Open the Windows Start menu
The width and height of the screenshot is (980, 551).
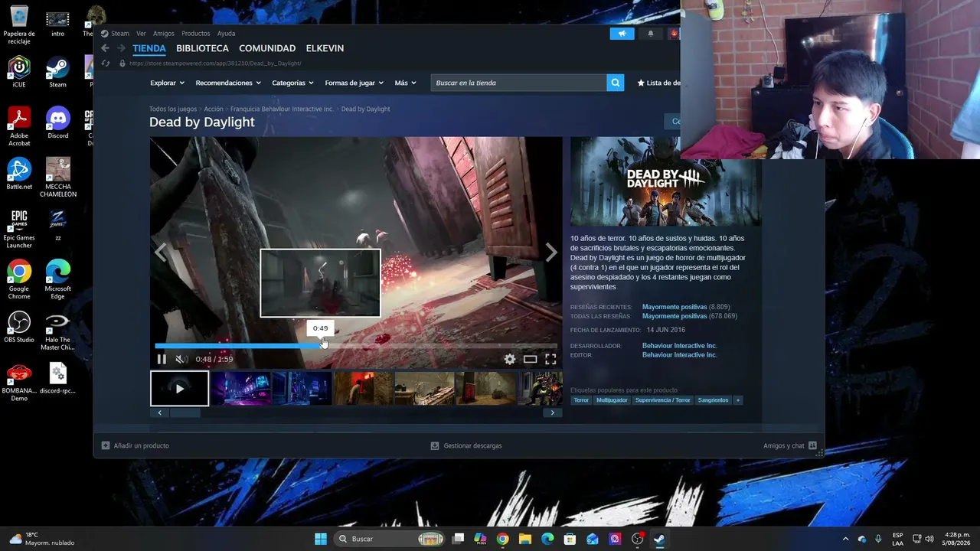[321, 539]
